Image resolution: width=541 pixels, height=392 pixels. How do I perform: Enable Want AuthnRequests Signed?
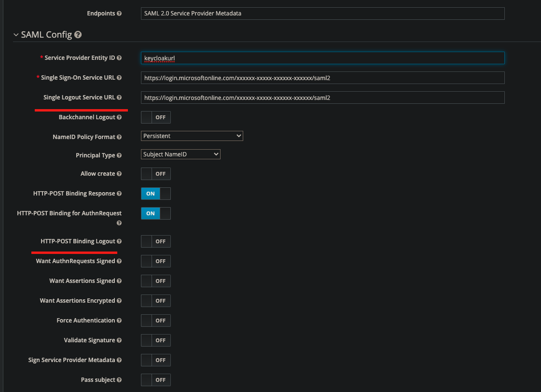click(x=155, y=261)
